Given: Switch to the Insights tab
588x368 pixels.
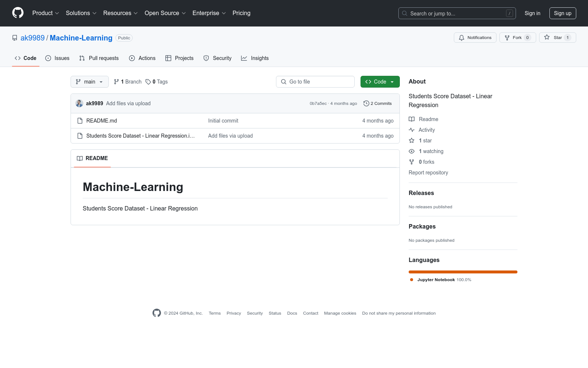Looking at the screenshot, I should [255, 58].
